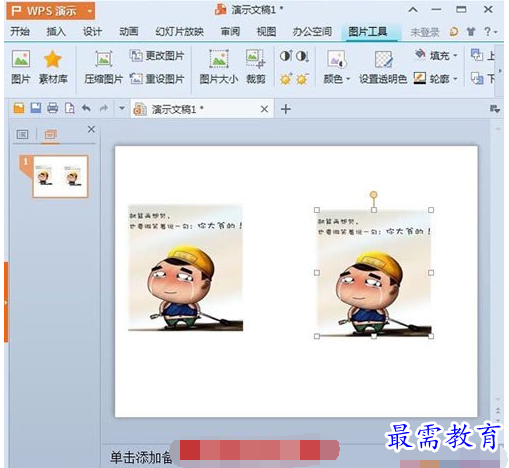Click the open folder quick access icon
The width and height of the screenshot is (509, 468).
pyautogui.click(x=19, y=108)
